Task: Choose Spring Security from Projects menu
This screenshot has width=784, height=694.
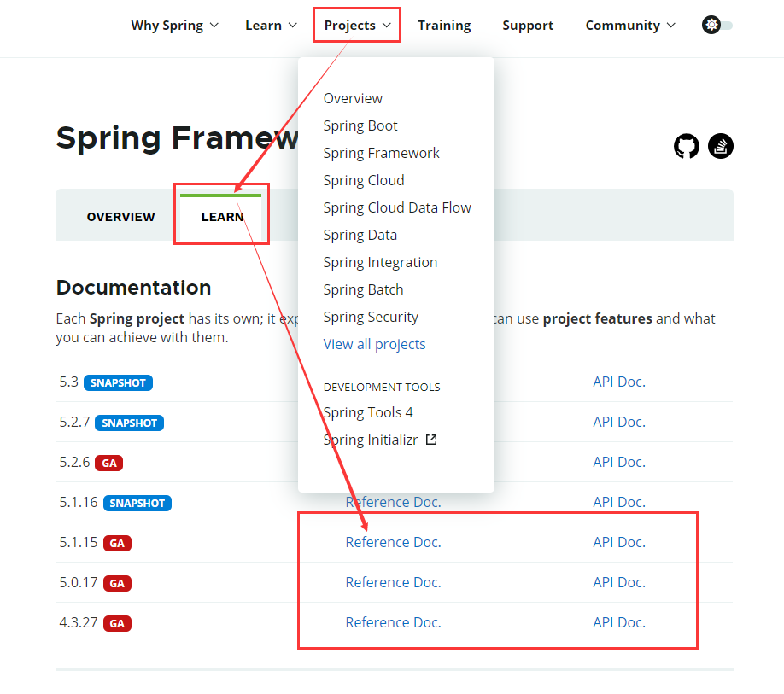Action: pos(371,318)
